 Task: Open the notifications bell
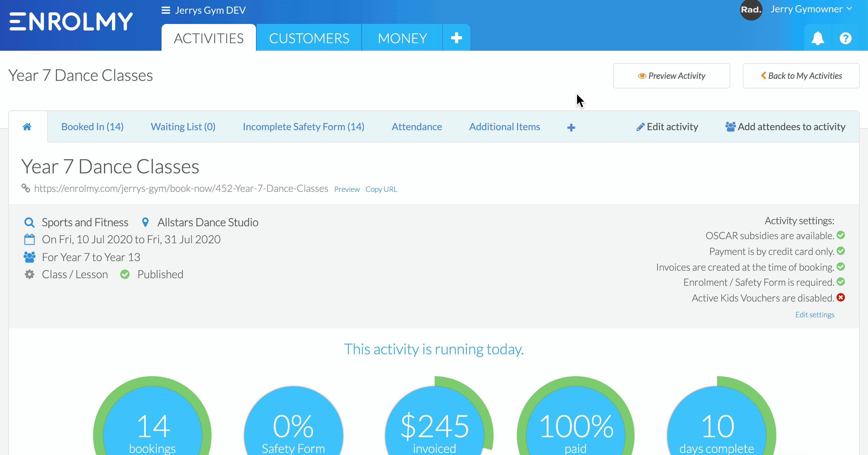tap(818, 38)
